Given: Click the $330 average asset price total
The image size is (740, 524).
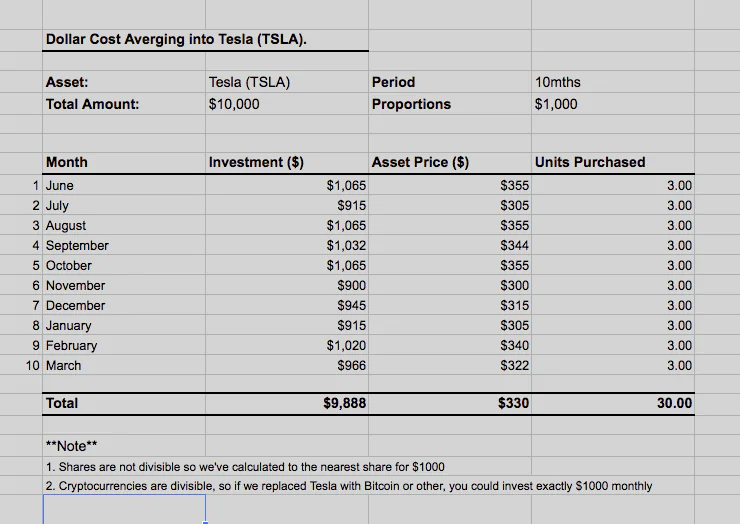Looking at the screenshot, I should pos(450,404).
